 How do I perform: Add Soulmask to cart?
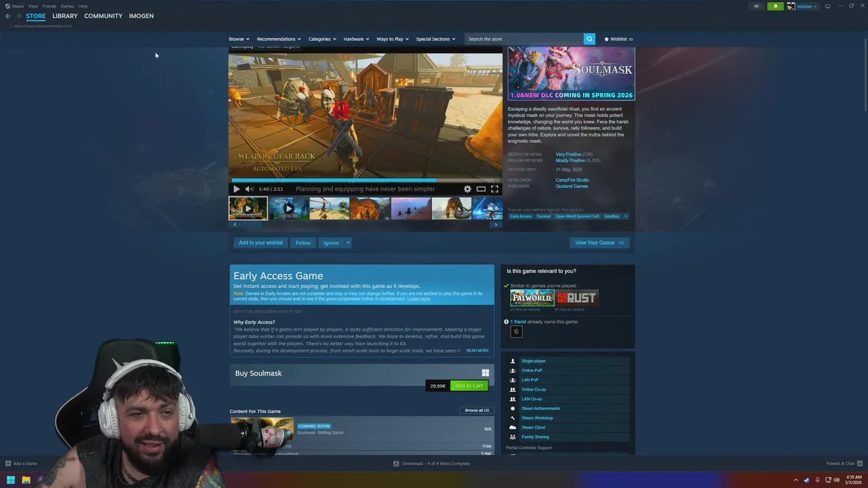tap(469, 386)
